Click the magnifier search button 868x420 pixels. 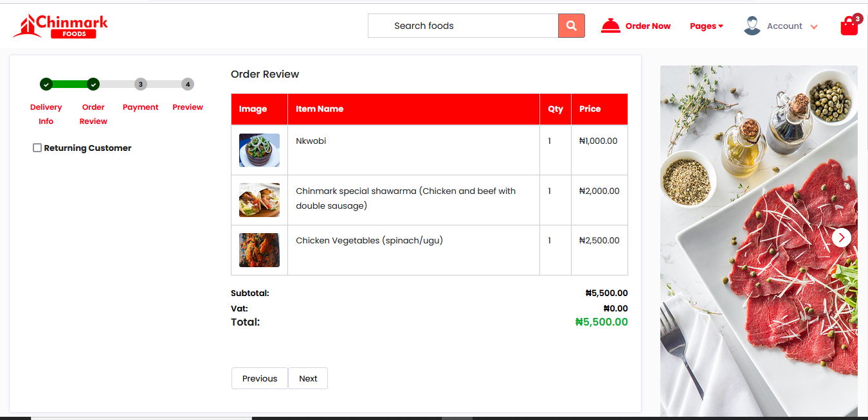pyautogui.click(x=572, y=26)
